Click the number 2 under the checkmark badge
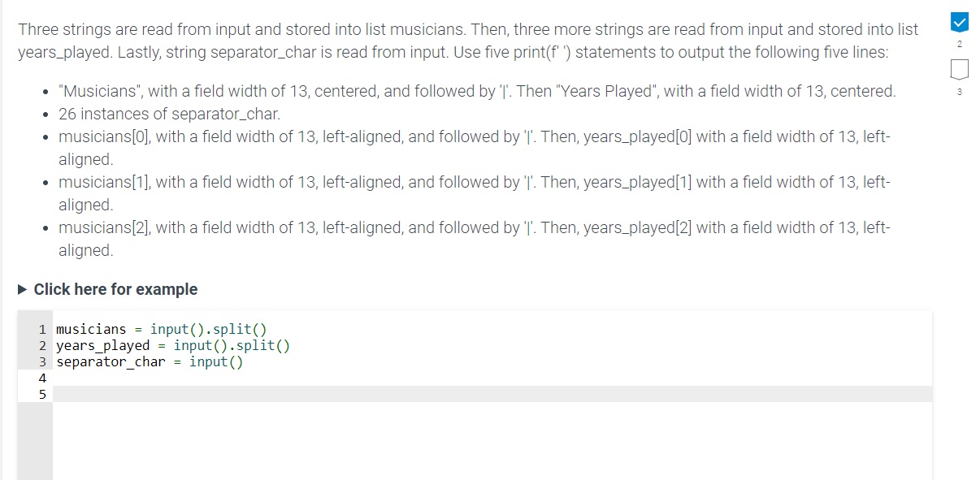The image size is (980, 480). coord(959,44)
